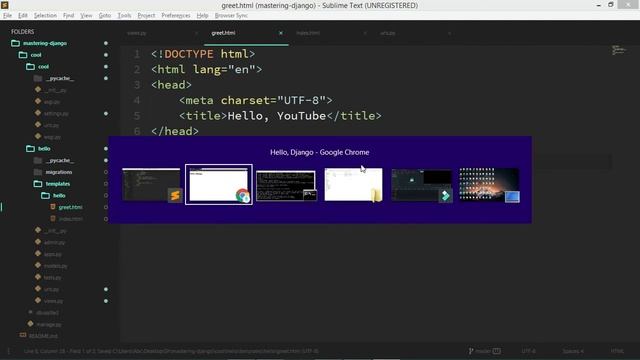Open the Find menu
640x360 pixels.
click(x=69, y=16)
